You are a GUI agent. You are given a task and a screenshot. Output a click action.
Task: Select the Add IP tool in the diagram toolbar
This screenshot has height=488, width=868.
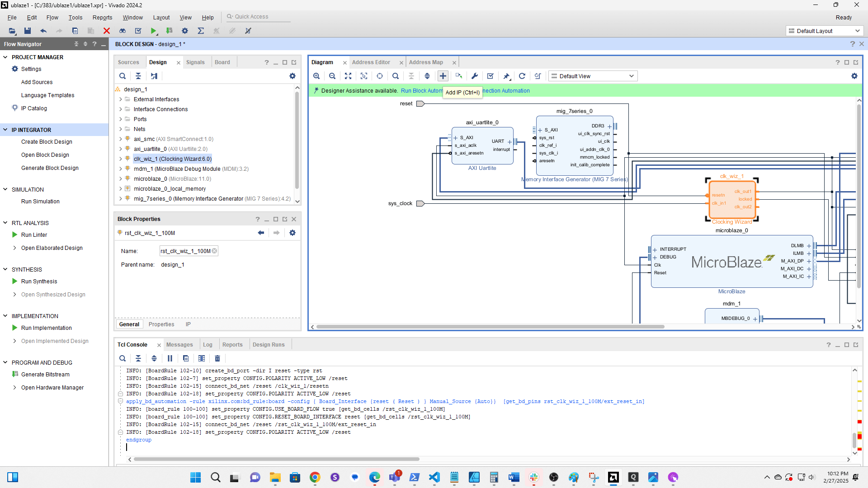coord(443,75)
